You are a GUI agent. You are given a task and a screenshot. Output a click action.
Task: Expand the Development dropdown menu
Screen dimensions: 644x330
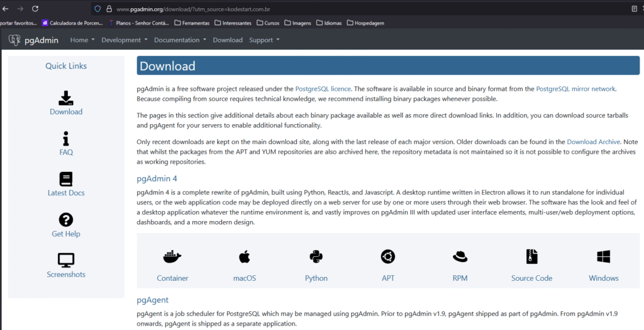[x=125, y=40]
